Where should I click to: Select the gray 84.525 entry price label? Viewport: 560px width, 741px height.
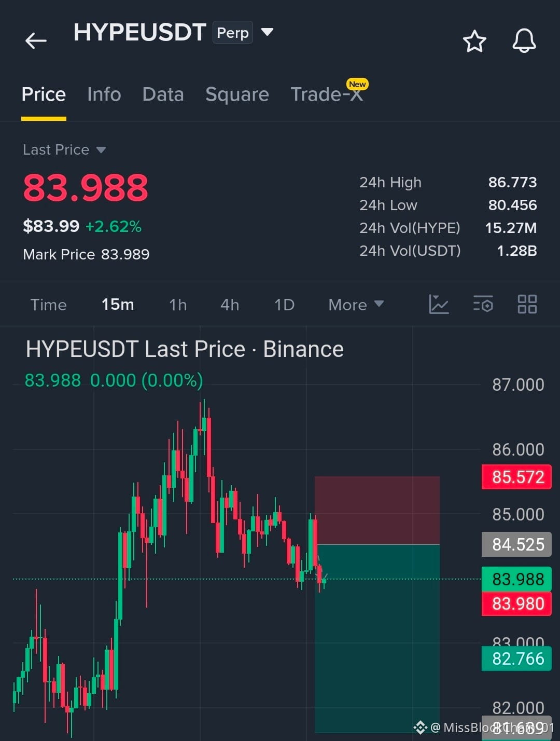tap(516, 544)
